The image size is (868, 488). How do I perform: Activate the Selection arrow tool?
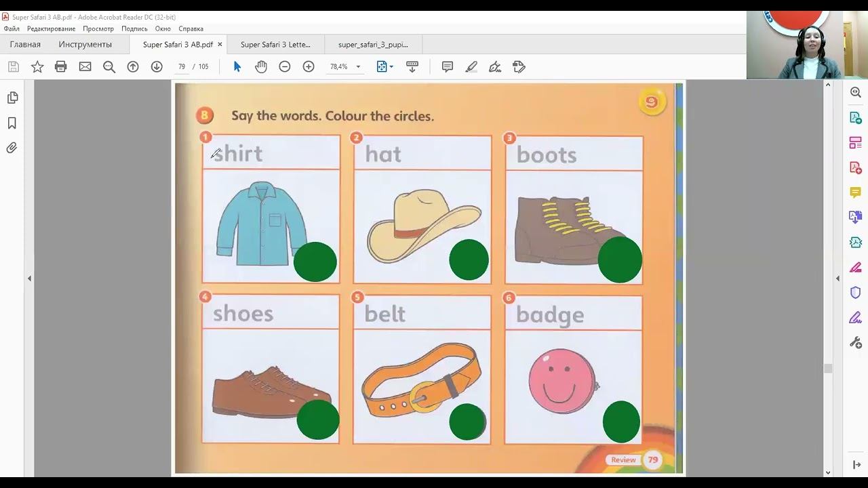pos(237,66)
